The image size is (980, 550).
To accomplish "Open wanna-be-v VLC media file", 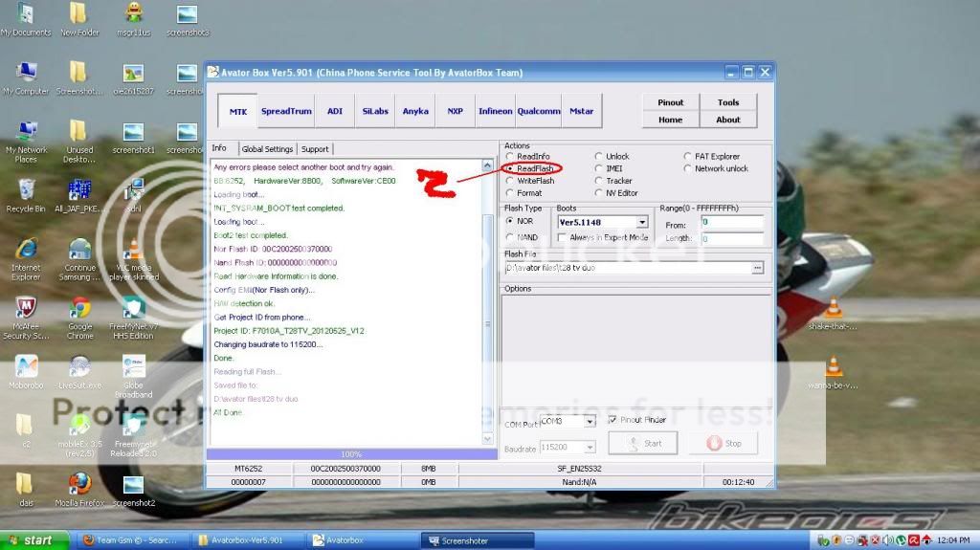I will point(833,373).
